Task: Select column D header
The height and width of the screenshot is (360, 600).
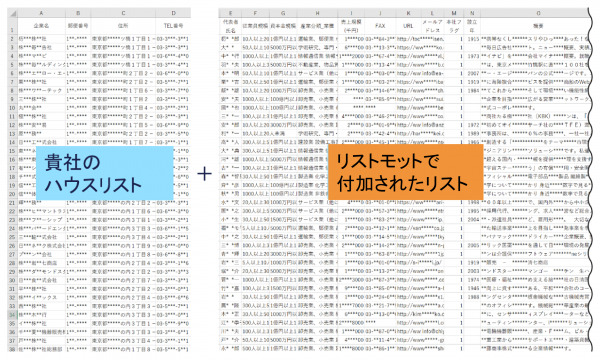Action: click(173, 13)
